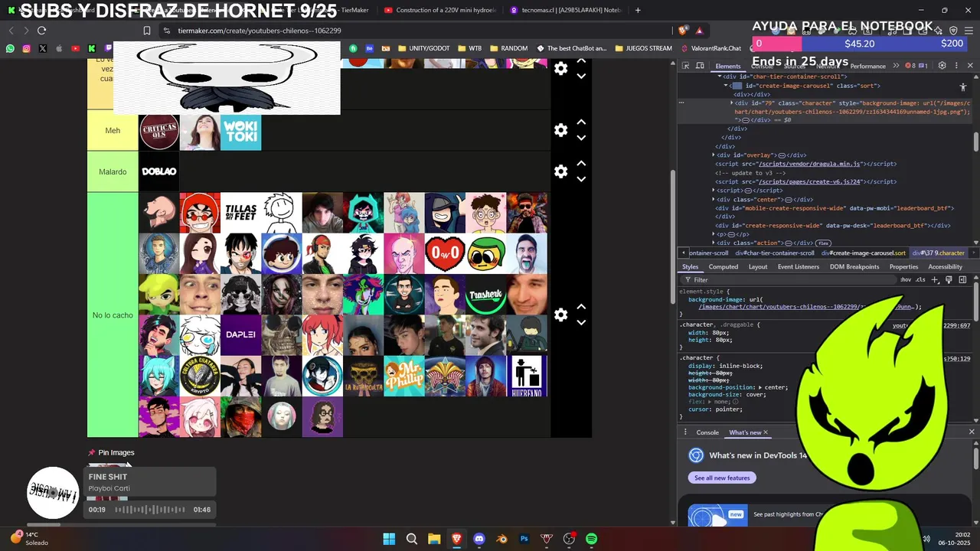Click the DevTools error count badge
This screenshot has width=980, height=551.
(910, 66)
